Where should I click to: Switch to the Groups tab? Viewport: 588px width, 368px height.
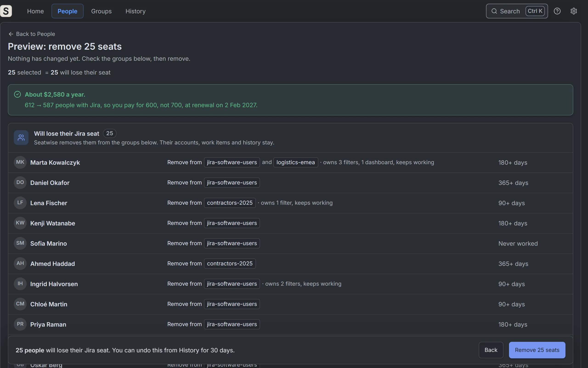(x=101, y=11)
